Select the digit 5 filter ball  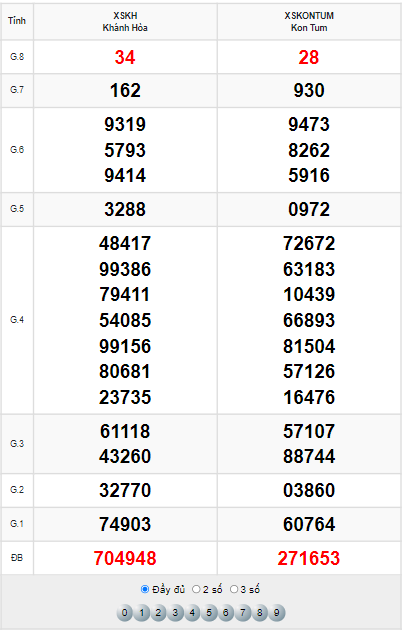(x=209, y=612)
